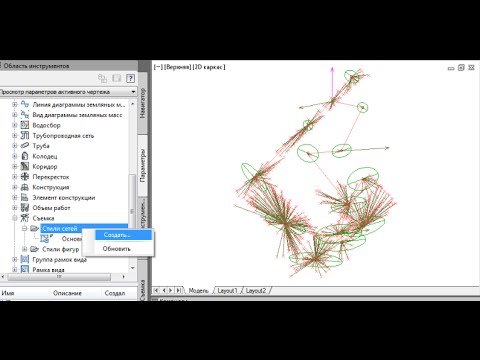Click the mass haul view icon
This screenshot has width=480, height=360.
coord(25,115)
